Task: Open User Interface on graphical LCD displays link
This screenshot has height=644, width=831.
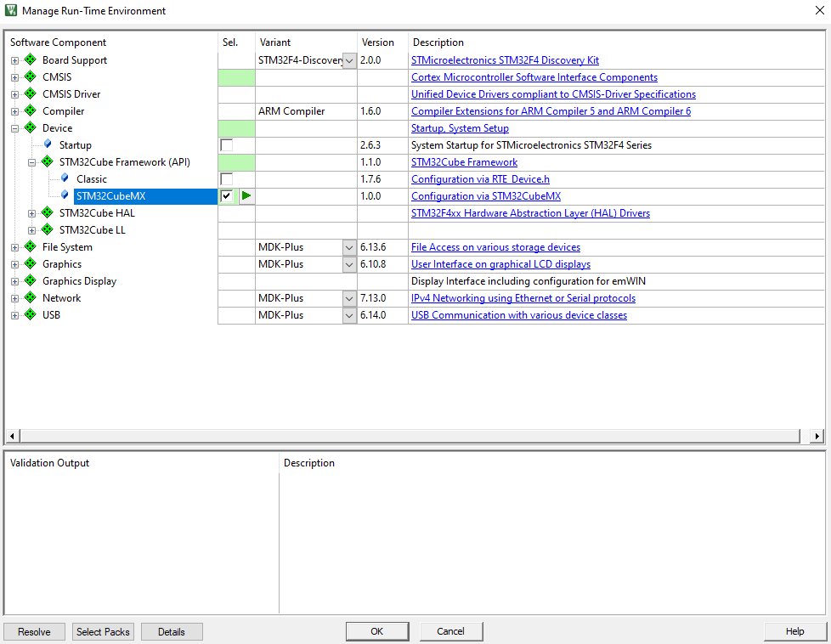Action: [x=500, y=263]
